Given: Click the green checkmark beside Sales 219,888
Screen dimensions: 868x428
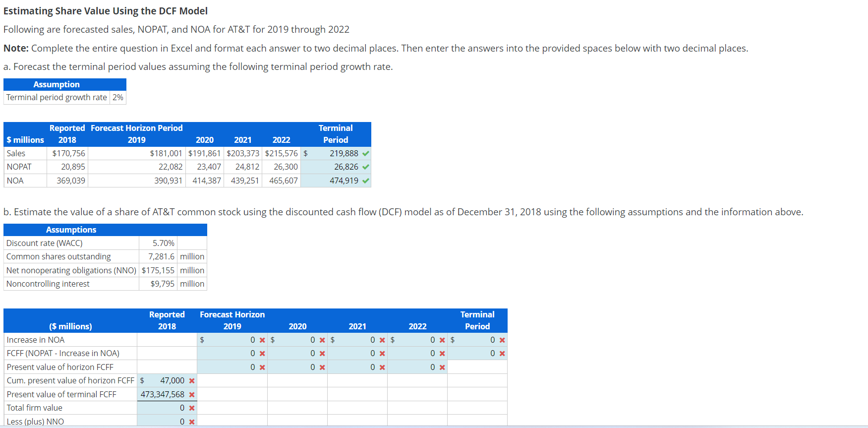Looking at the screenshot, I should 366,153.
